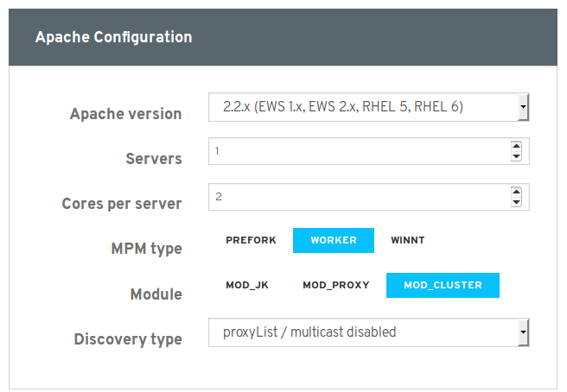Expand the 2.2.x Apache version combo box
The width and height of the screenshot is (567, 392).
[x=369, y=107]
